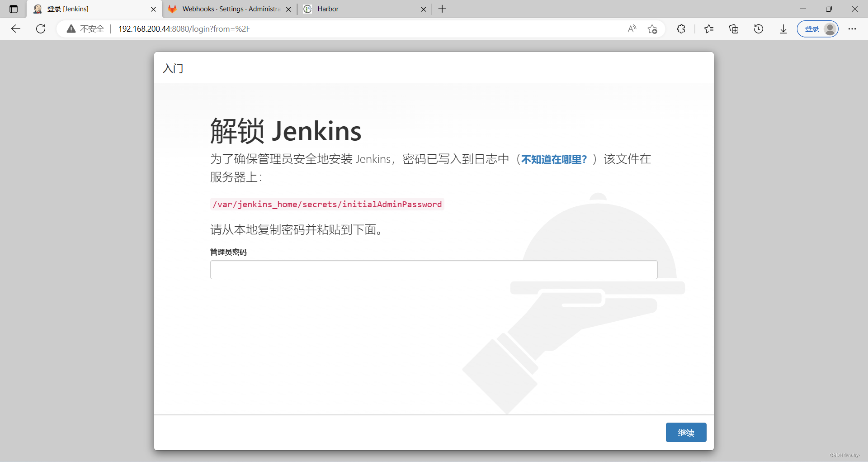Click the address bar URL

(184, 29)
